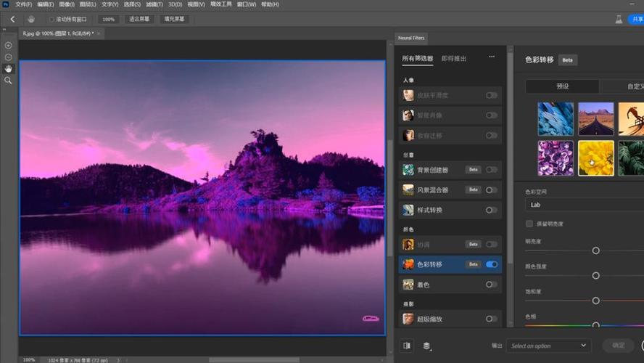Open the 图层(L) menu
644x363 pixels.
tap(88, 4)
